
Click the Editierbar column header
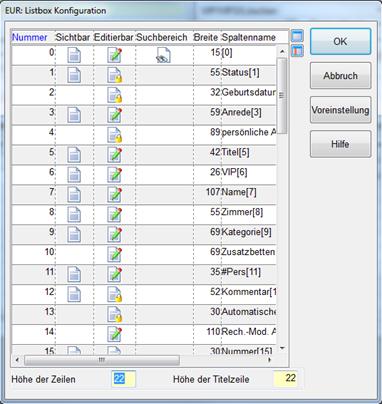click(114, 37)
